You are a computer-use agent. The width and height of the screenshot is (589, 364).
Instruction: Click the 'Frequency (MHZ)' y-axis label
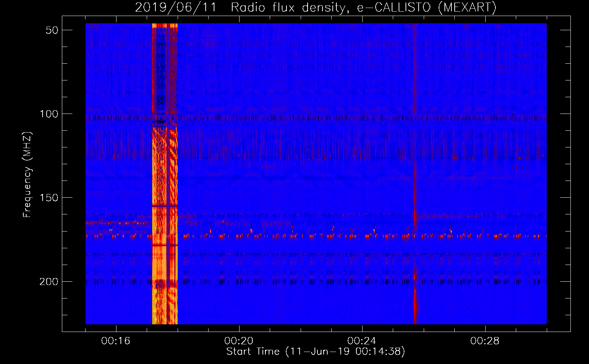27,175
